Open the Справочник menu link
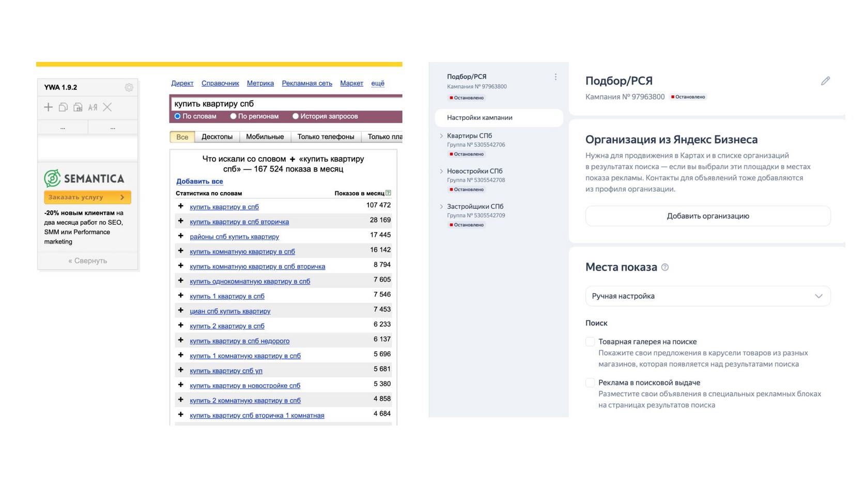Viewport: 868px width, 488px height. (220, 83)
